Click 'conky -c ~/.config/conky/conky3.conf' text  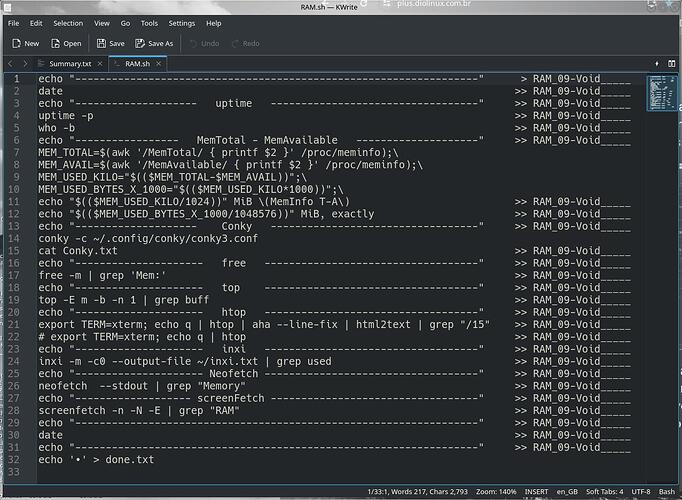pyautogui.click(x=148, y=238)
